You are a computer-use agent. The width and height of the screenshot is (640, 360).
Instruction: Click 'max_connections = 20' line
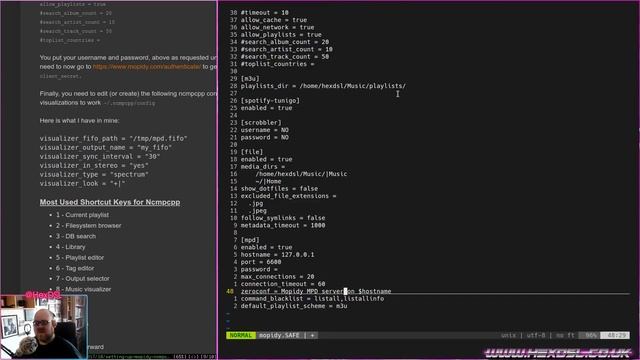tap(278, 277)
